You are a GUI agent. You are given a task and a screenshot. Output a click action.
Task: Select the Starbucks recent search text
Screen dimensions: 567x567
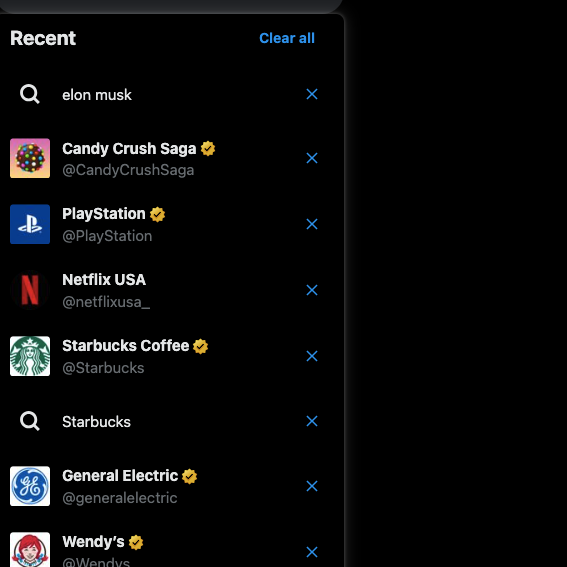(97, 422)
